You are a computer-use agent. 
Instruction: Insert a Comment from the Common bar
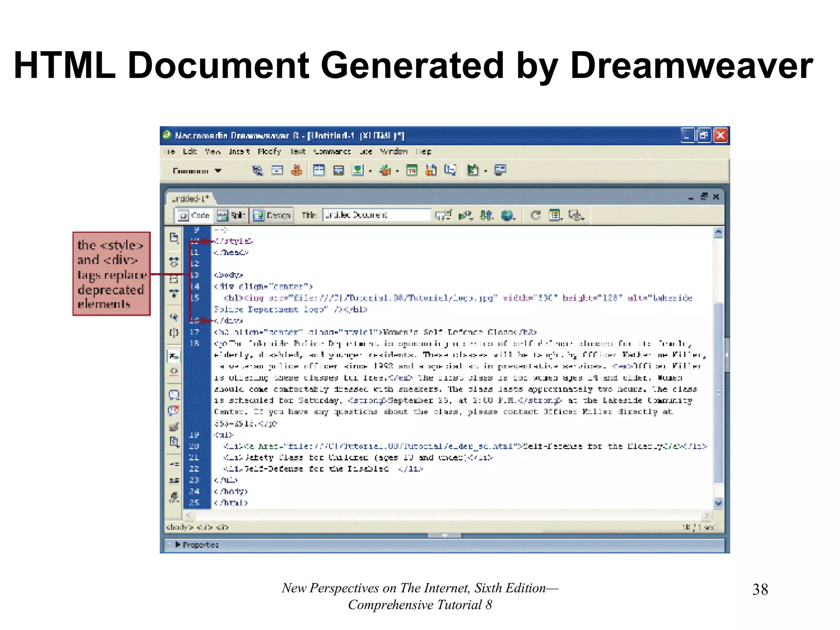(x=450, y=170)
